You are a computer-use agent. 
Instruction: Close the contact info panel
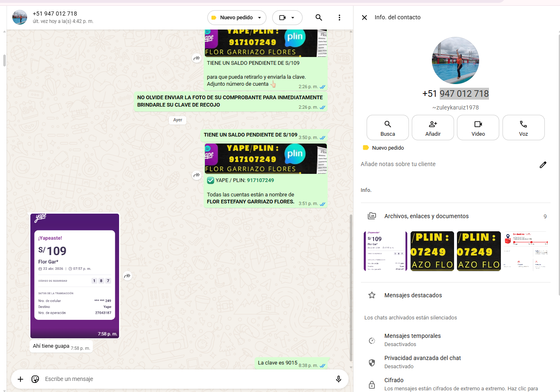tap(364, 18)
